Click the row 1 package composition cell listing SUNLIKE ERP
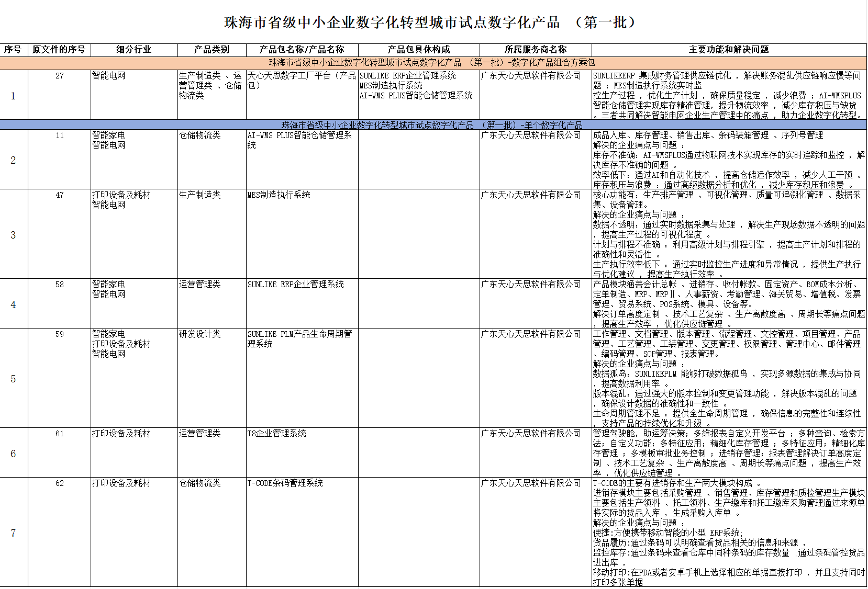The width and height of the screenshot is (868, 589). pyautogui.click(x=419, y=95)
